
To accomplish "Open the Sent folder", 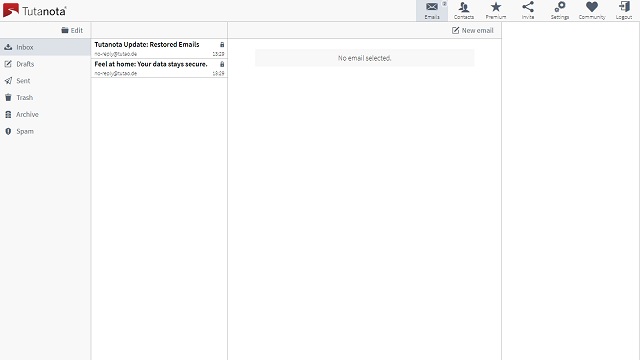I will coord(45,81).
